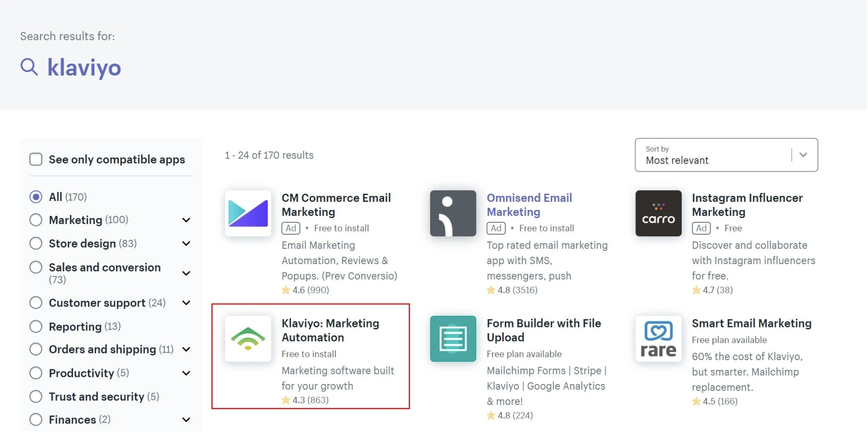Open Klaviyo: Marketing Automation title link
Image resolution: width=868 pixels, height=437 pixels.
pos(330,330)
